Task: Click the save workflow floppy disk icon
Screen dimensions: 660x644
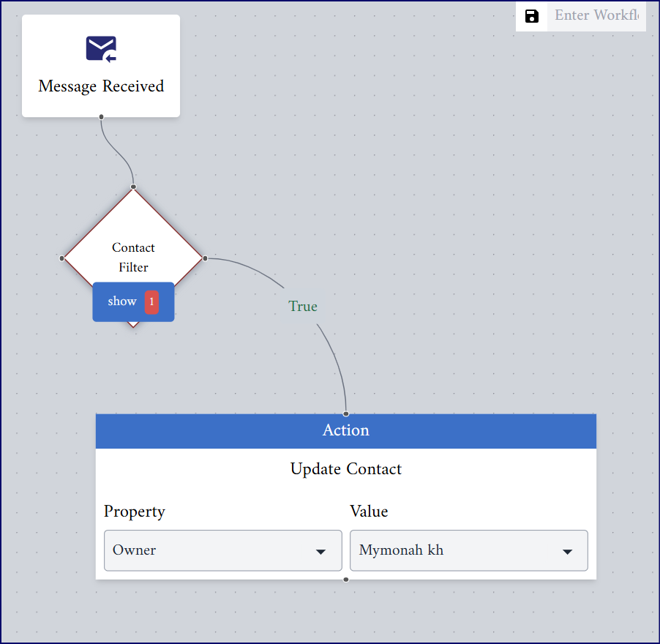Action: coord(532,16)
